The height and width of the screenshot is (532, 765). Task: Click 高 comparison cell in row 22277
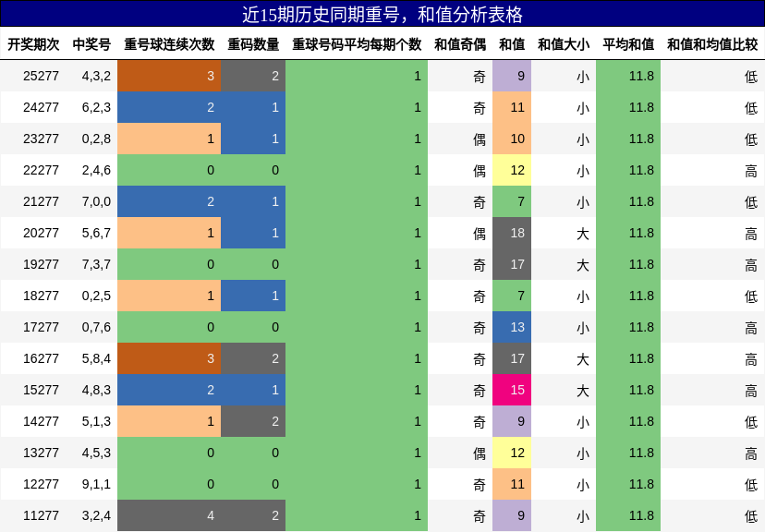point(712,170)
